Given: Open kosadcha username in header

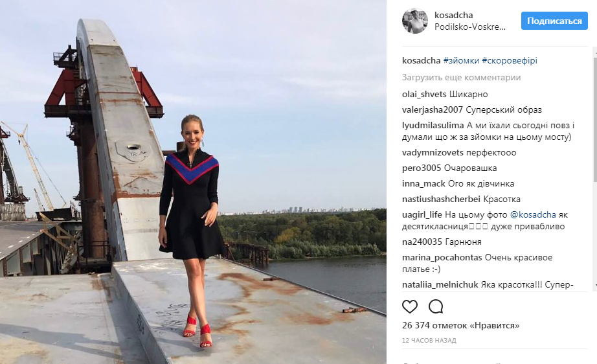Looking at the screenshot, I should coord(453,16).
